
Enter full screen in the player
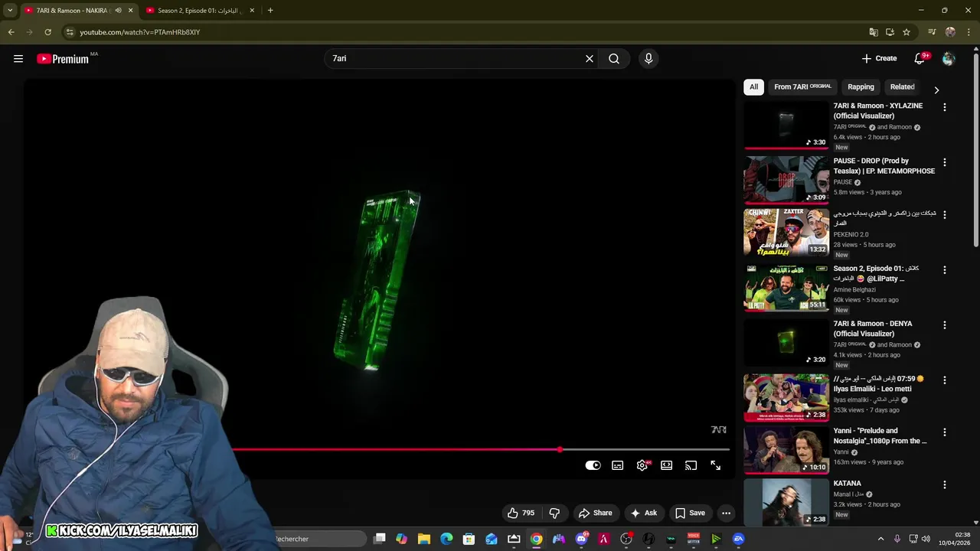(x=716, y=465)
